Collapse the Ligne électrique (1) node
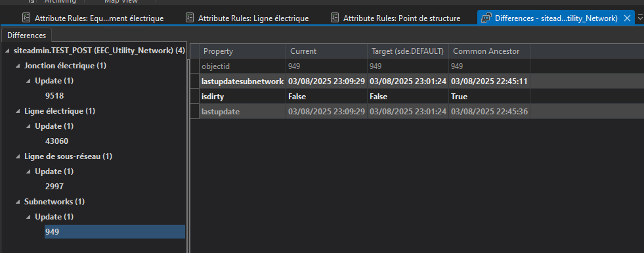Image resolution: width=644 pixels, height=253 pixels. click(18, 111)
